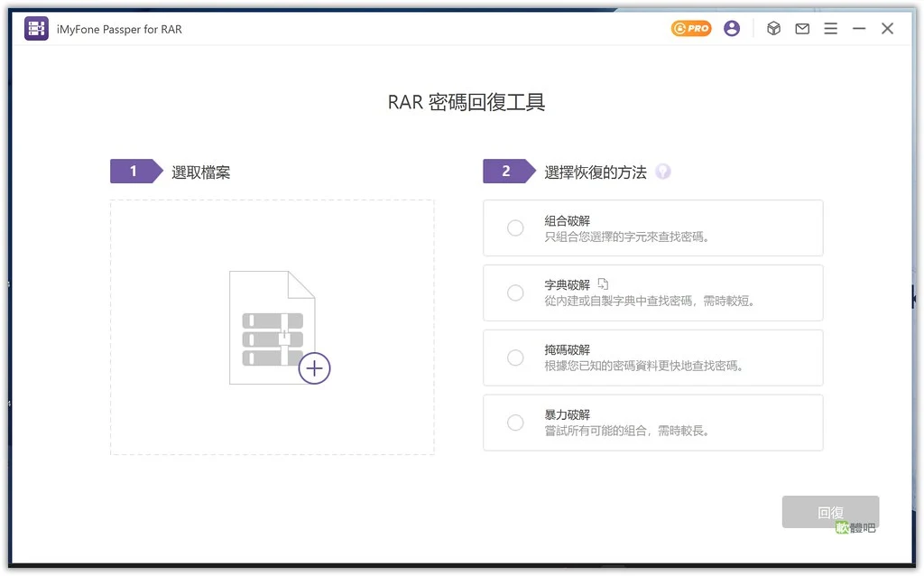Click the RAR archive file illustration
The width and height of the screenshot is (924, 576).
273,327
